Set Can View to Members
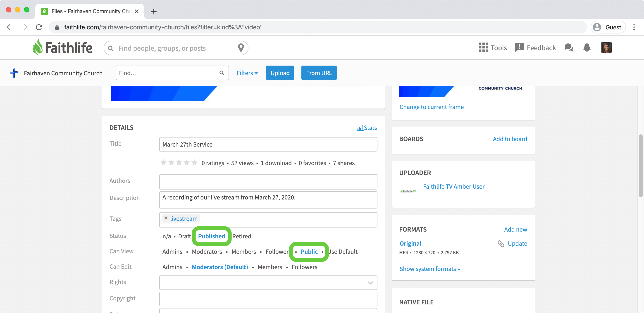This screenshot has width=644, height=313. [244, 251]
